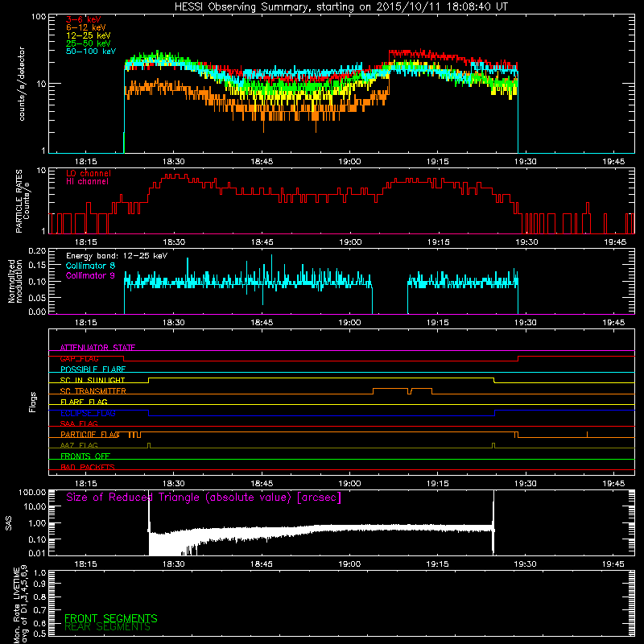The image size is (644, 644).
Task: Click the white SAS triangle-size data band
Action: (320, 529)
